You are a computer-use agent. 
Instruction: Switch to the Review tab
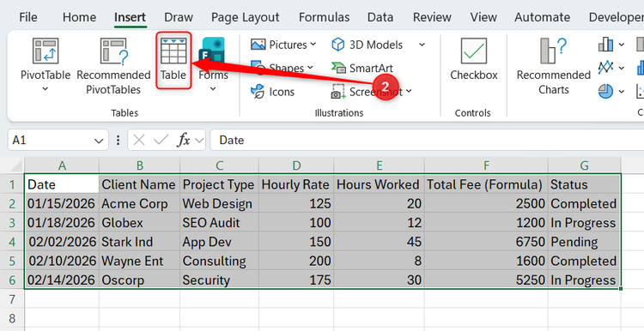(x=432, y=17)
